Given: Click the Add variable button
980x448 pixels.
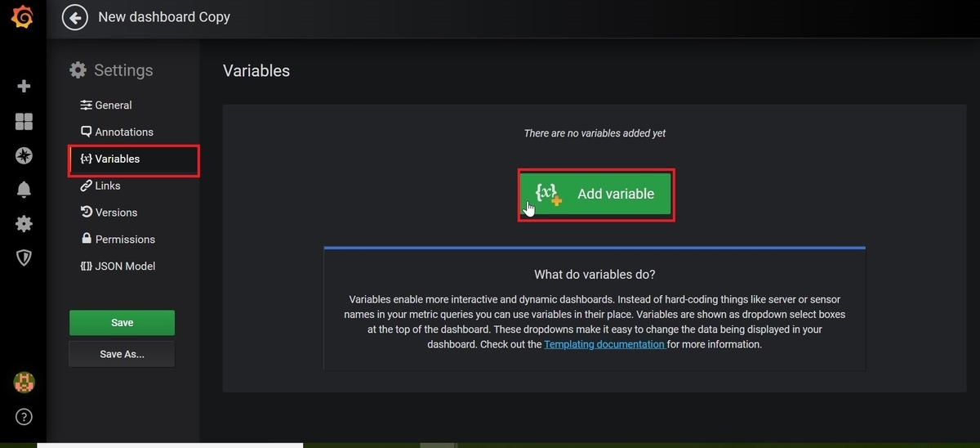Looking at the screenshot, I should (x=596, y=194).
